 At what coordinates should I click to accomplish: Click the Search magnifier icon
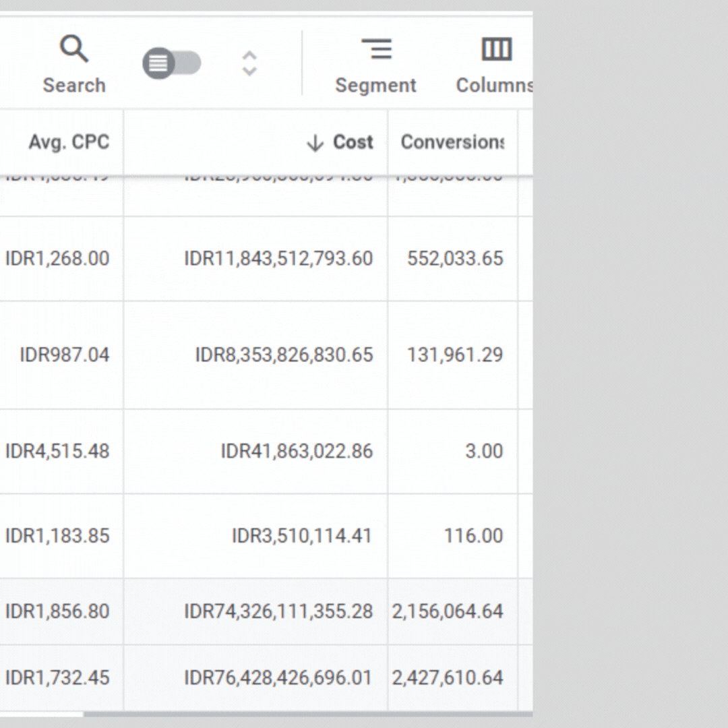click(x=73, y=51)
